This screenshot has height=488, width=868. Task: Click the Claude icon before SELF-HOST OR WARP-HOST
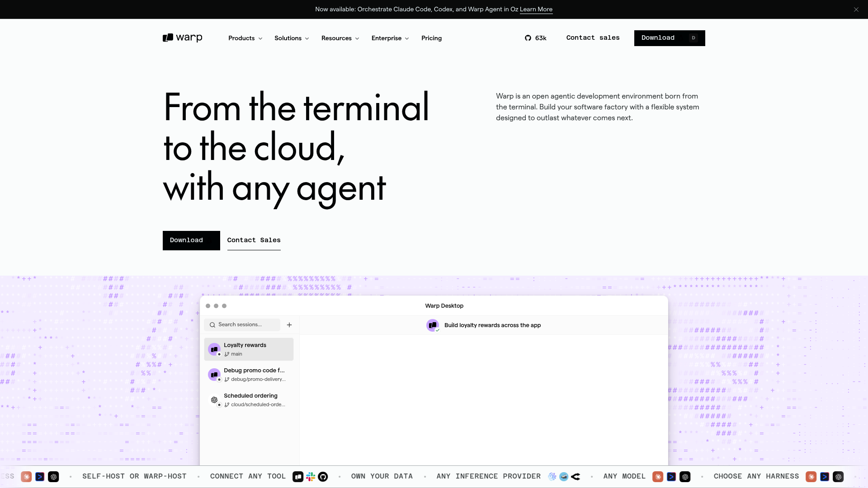click(x=26, y=477)
